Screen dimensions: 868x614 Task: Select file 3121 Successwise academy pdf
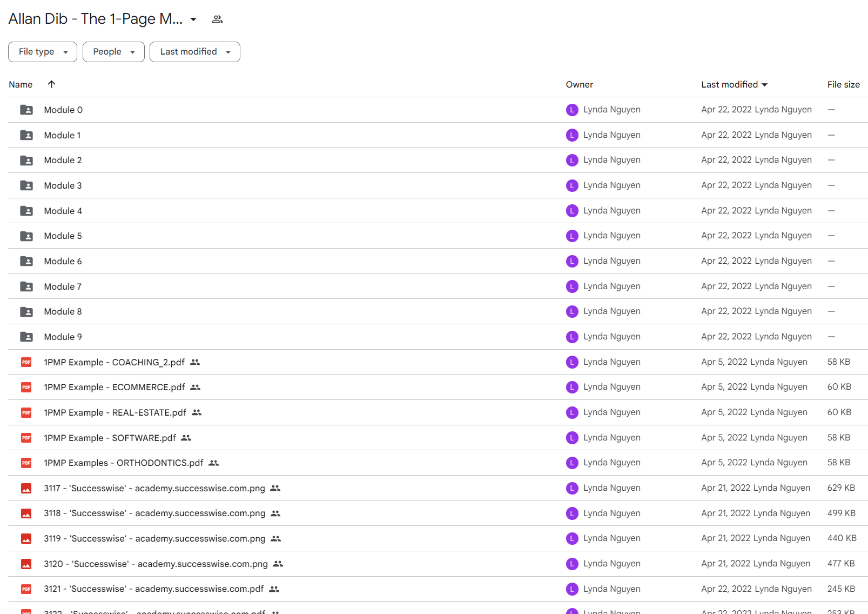coord(154,589)
